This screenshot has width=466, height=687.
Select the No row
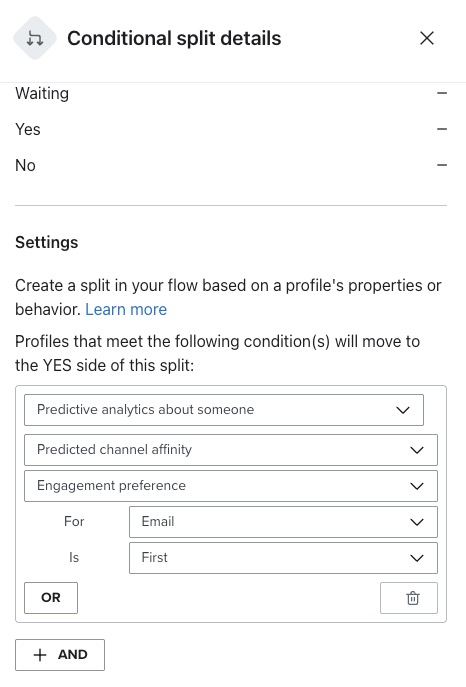point(231,165)
